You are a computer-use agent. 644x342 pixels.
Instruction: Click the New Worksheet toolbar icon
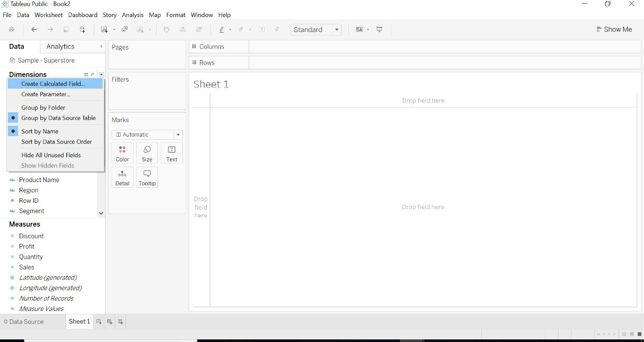click(x=104, y=29)
